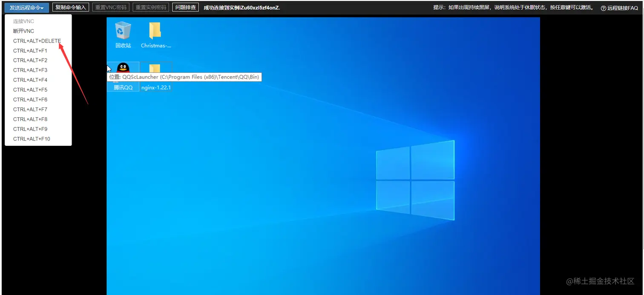
Task: Click the help icon beside 远程链接FAQ
Action: (x=604, y=8)
